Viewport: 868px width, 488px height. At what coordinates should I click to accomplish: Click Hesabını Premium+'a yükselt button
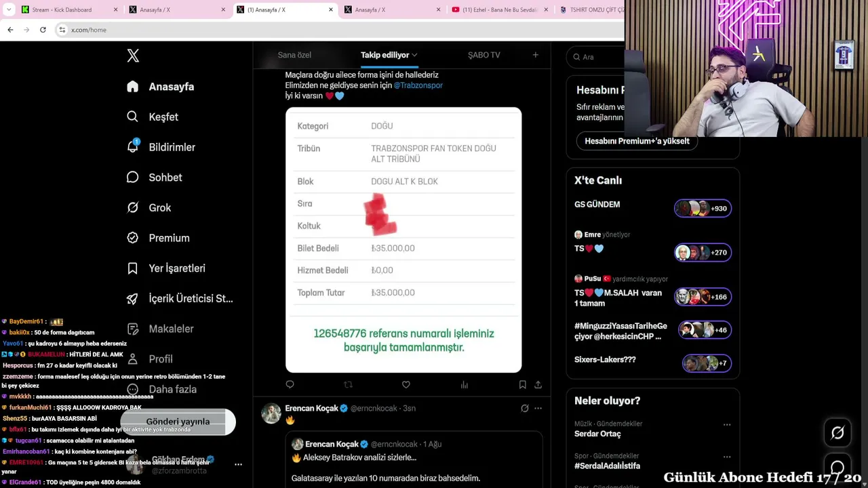637,141
